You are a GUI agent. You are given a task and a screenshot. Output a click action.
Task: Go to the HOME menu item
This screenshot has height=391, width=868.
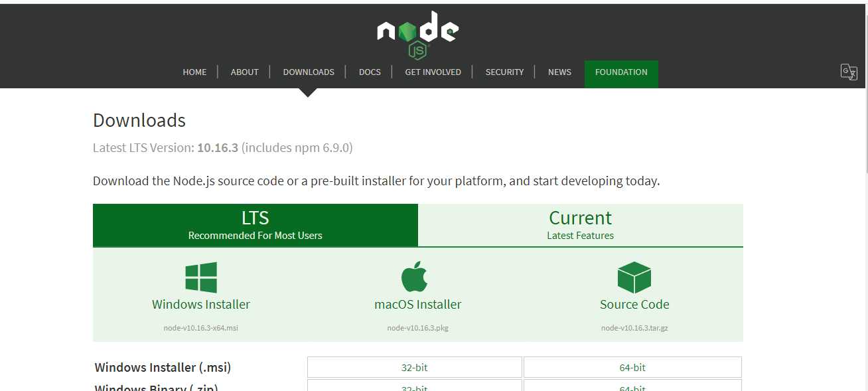(194, 72)
